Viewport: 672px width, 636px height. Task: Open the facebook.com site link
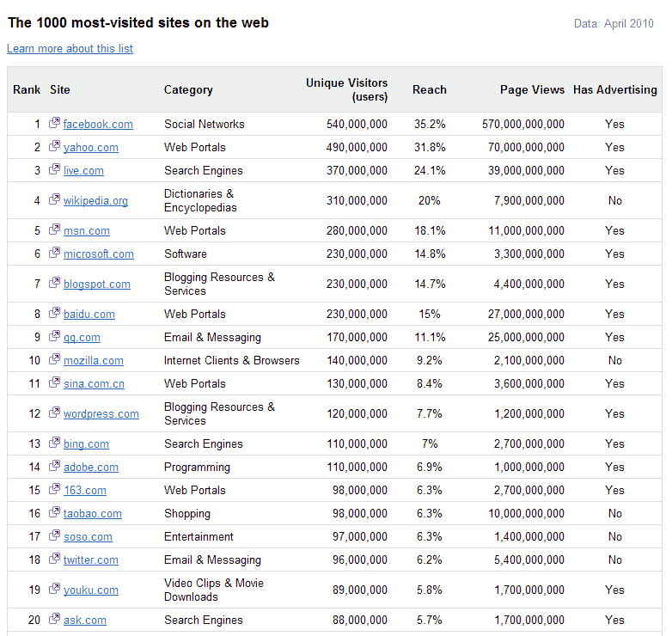point(98,125)
